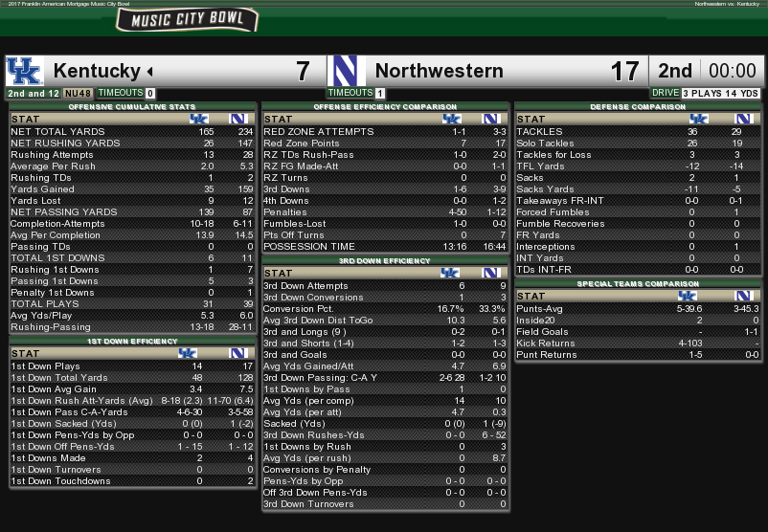768x532 pixels.
Task: Click UK logo in Offense Efficiency Comparison header
Action: point(452,119)
